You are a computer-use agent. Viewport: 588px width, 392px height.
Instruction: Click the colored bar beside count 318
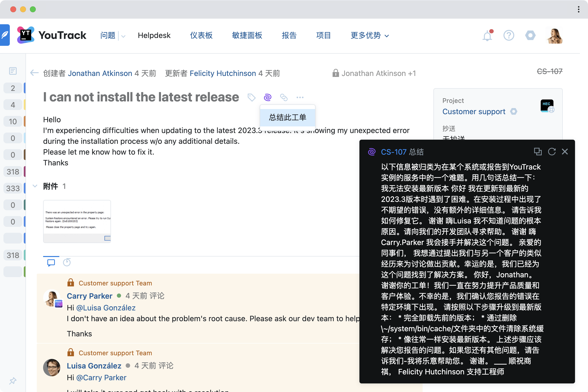tap(24, 171)
